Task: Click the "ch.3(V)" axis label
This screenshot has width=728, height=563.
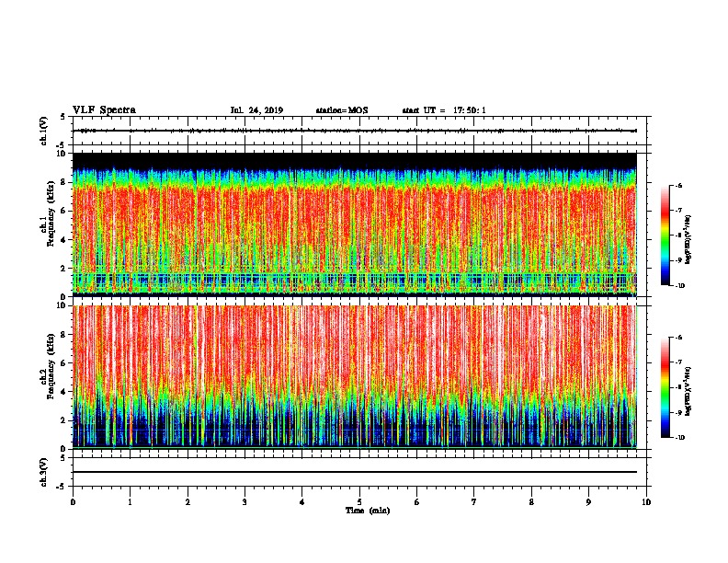Action: tap(43, 472)
